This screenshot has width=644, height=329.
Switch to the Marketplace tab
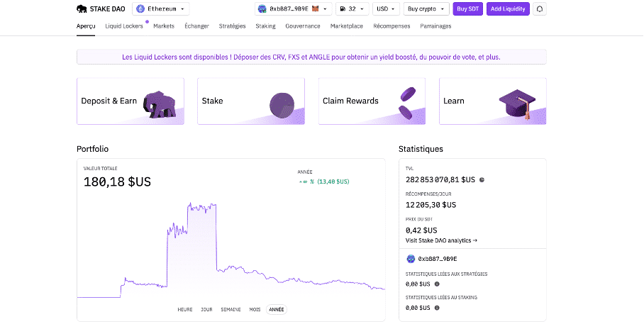click(x=347, y=26)
